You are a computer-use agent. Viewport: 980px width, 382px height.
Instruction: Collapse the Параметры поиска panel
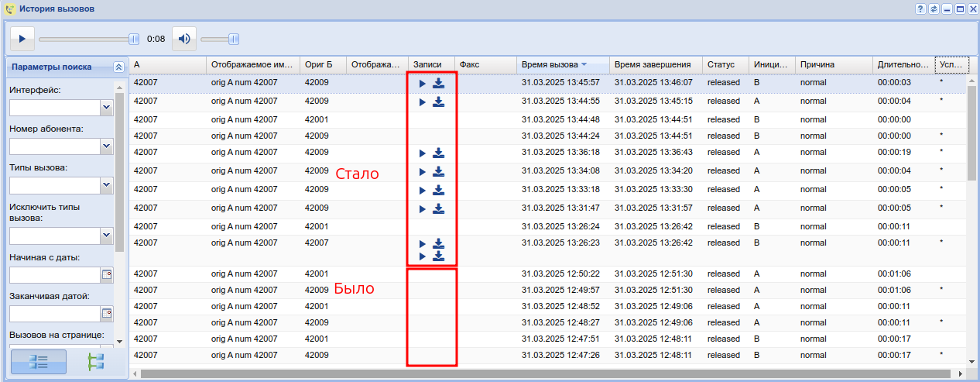(118, 67)
